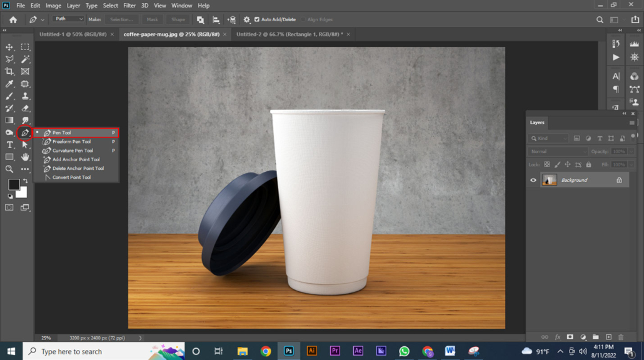
Task: Activate the Zoom tool in toolbar
Action: (9, 169)
